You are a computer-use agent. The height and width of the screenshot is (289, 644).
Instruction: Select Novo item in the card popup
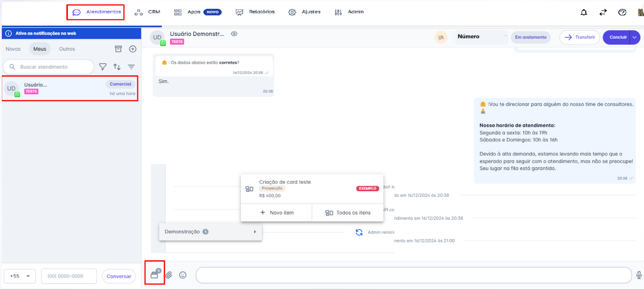point(277,213)
